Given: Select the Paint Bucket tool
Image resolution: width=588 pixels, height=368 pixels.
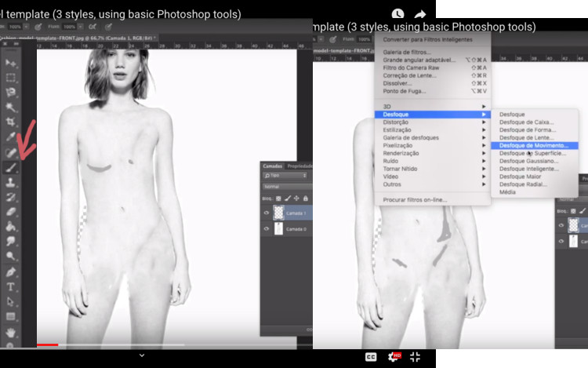Looking at the screenshot, I should (x=10, y=227).
